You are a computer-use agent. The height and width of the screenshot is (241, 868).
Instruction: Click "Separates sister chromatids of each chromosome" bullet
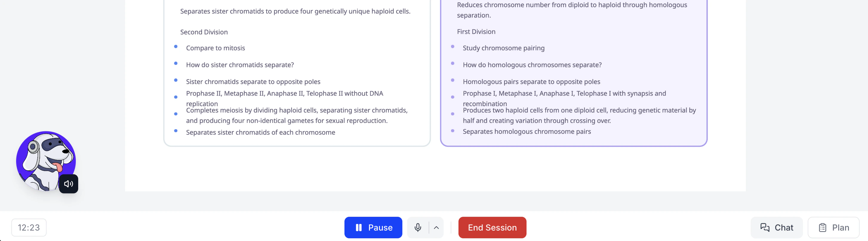click(x=260, y=132)
